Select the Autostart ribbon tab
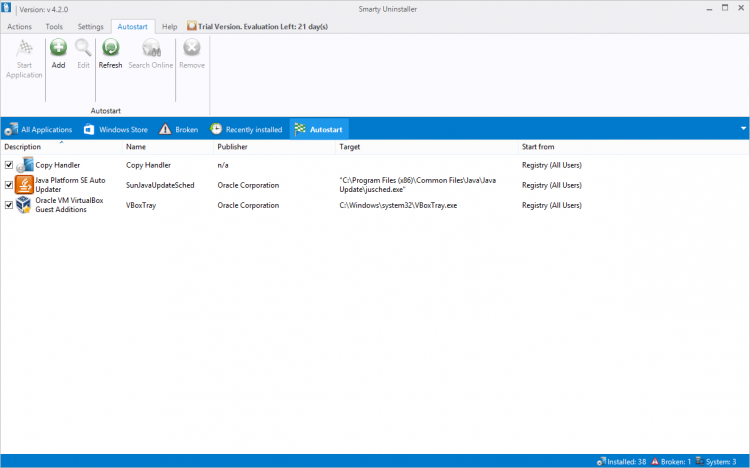 (x=132, y=27)
